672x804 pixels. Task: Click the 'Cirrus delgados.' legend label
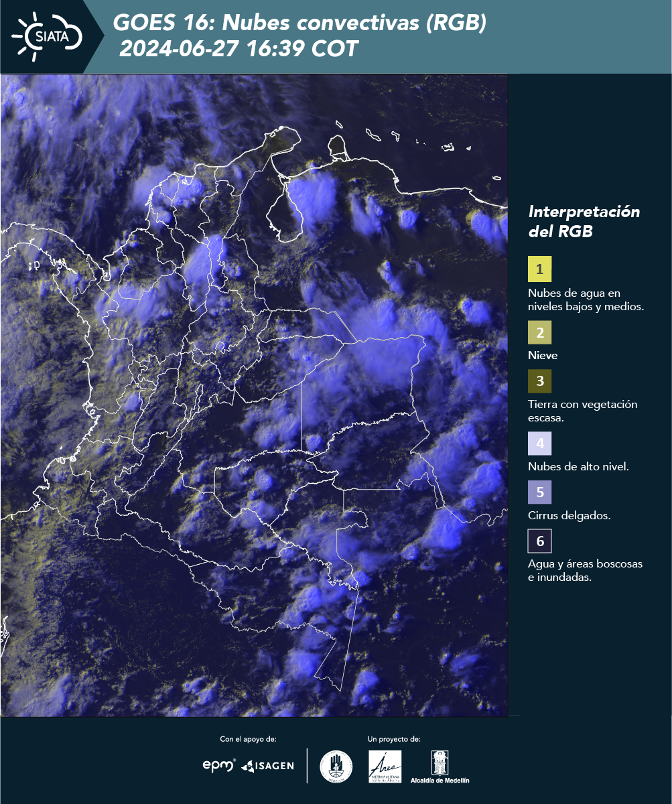pos(569,516)
